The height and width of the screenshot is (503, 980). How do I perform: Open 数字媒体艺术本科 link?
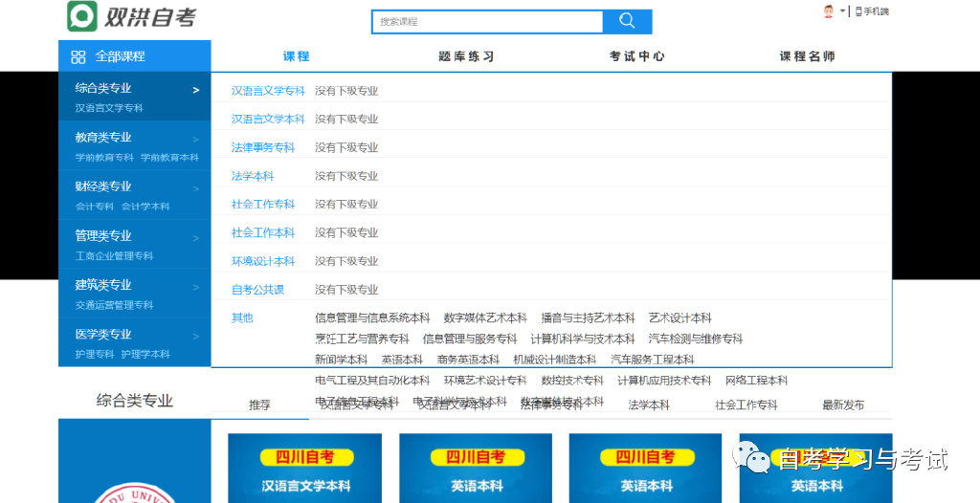tap(485, 318)
